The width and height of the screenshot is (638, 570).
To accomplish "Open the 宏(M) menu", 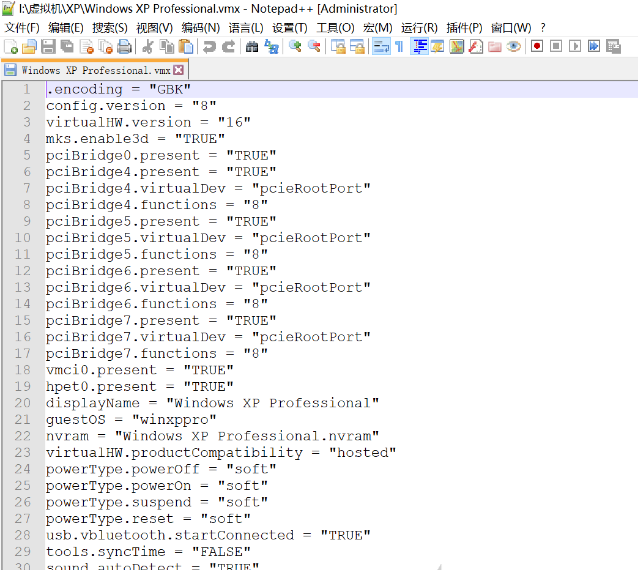I will pos(378,28).
